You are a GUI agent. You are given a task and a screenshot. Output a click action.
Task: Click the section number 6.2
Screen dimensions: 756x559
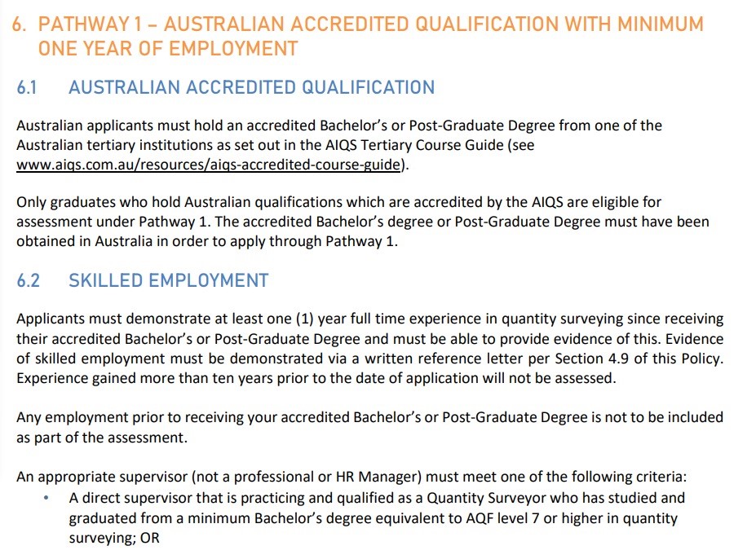coord(28,280)
